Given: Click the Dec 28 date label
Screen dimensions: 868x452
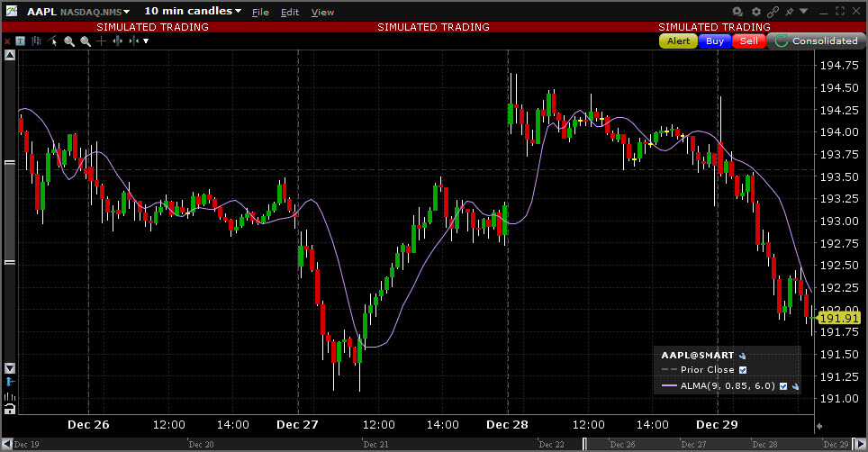Looking at the screenshot, I should (x=507, y=425).
